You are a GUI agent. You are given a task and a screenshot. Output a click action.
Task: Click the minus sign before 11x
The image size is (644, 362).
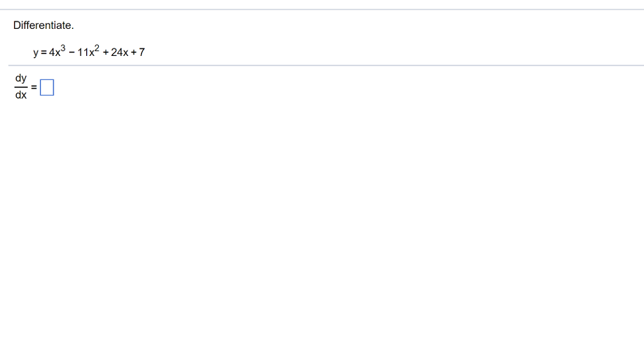[70, 53]
